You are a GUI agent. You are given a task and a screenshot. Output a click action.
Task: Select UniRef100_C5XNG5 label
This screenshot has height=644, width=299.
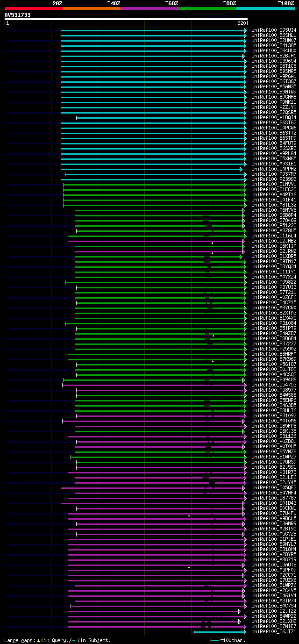click(x=274, y=158)
